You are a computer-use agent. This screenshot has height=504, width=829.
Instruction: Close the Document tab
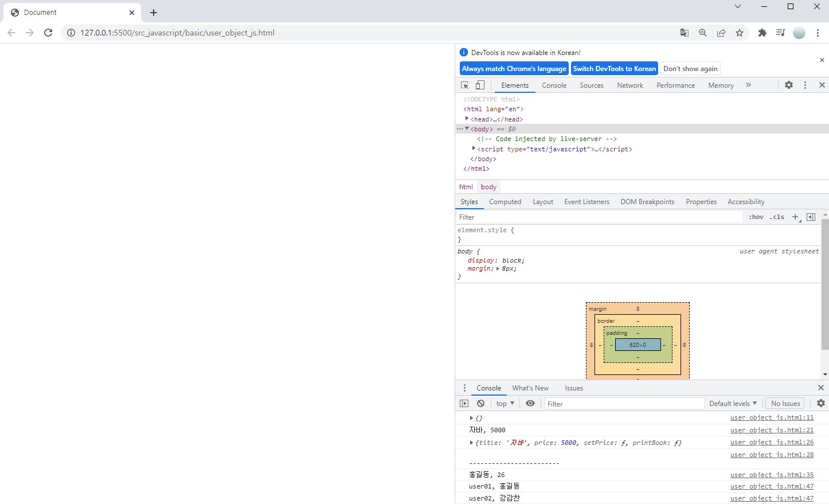pyautogui.click(x=132, y=13)
